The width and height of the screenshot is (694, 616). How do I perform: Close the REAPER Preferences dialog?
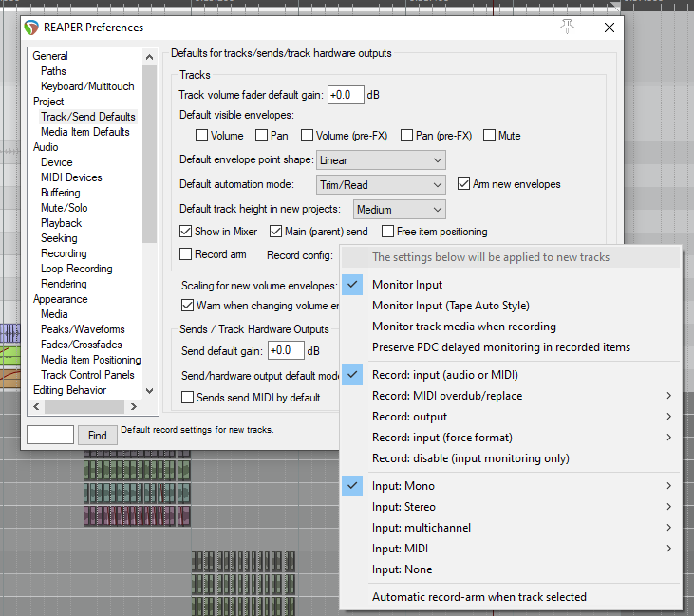610,28
